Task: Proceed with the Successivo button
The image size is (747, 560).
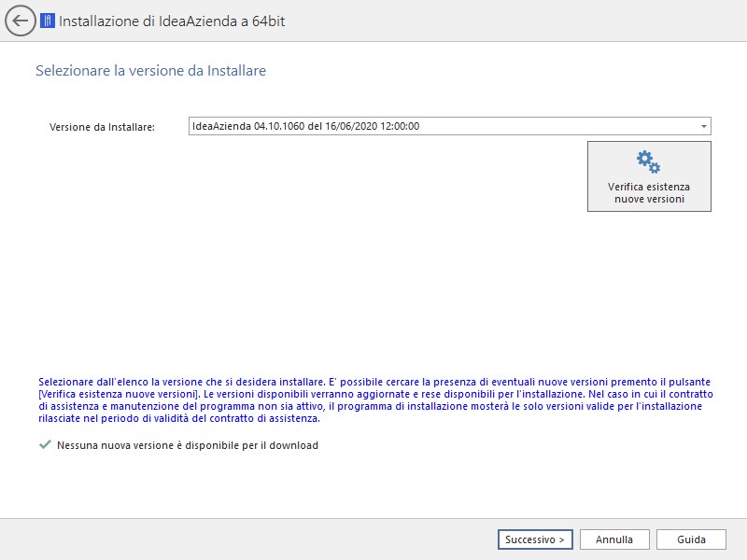Action: [x=535, y=539]
